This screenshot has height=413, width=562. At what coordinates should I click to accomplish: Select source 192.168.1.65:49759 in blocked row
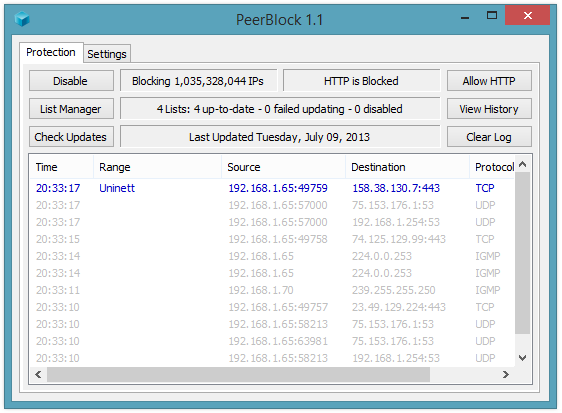click(278, 188)
